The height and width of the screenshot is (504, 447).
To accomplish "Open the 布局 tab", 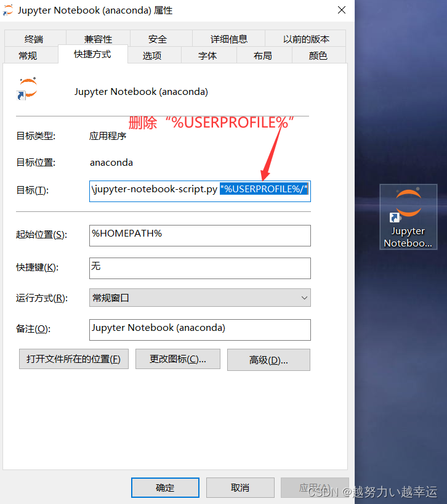I will [264, 55].
